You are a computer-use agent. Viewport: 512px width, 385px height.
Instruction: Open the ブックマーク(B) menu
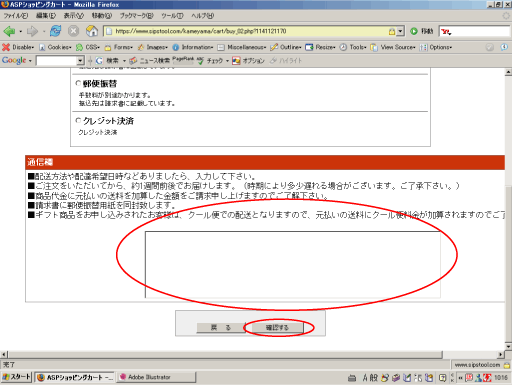(x=137, y=16)
